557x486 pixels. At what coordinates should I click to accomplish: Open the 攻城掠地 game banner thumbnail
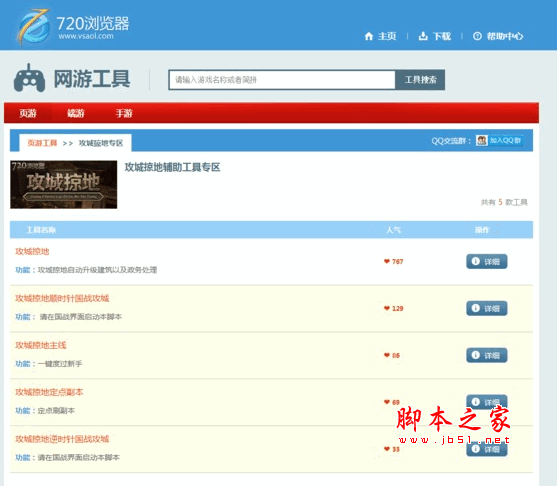tap(64, 184)
